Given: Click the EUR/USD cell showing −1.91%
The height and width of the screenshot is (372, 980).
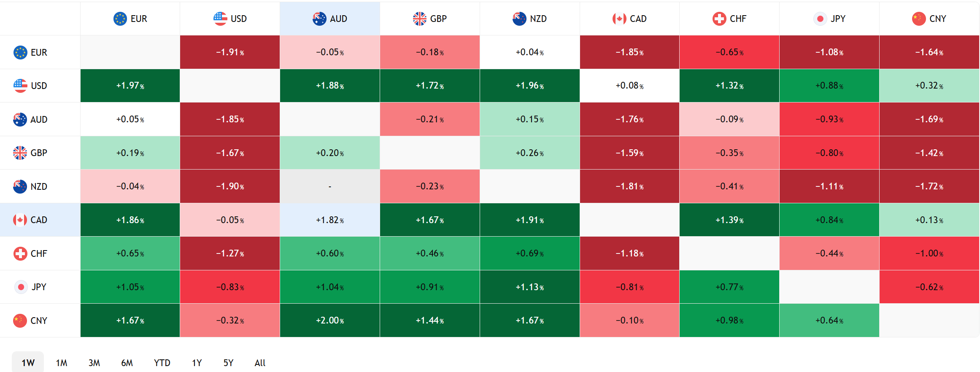Looking at the screenshot, I should point(230,52).
